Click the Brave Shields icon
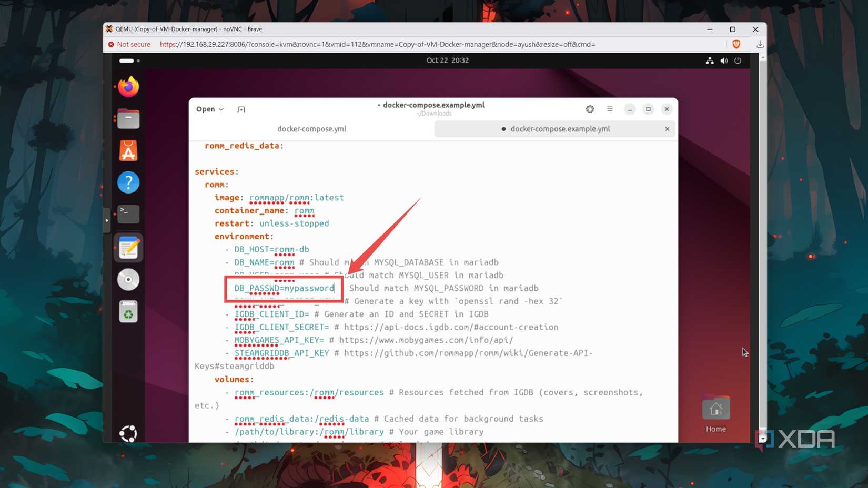Image resolution: width=868 pixels, height=488 pixels. point(736,45)
